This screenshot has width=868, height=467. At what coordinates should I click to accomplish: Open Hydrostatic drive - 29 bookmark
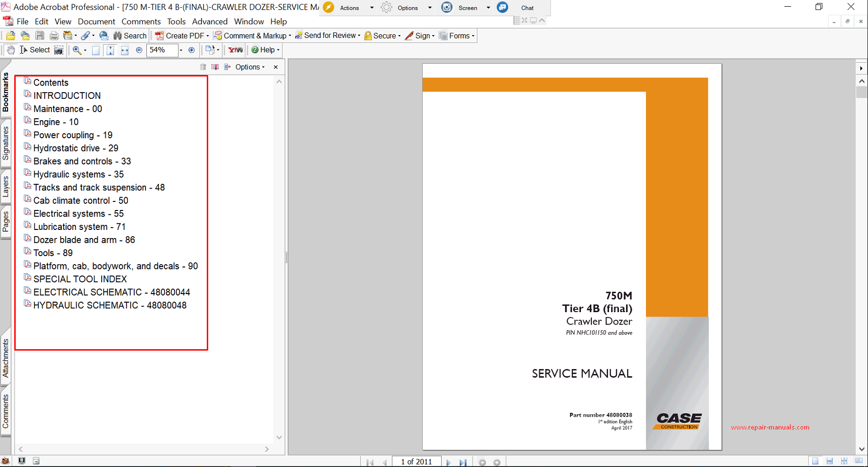76,148
